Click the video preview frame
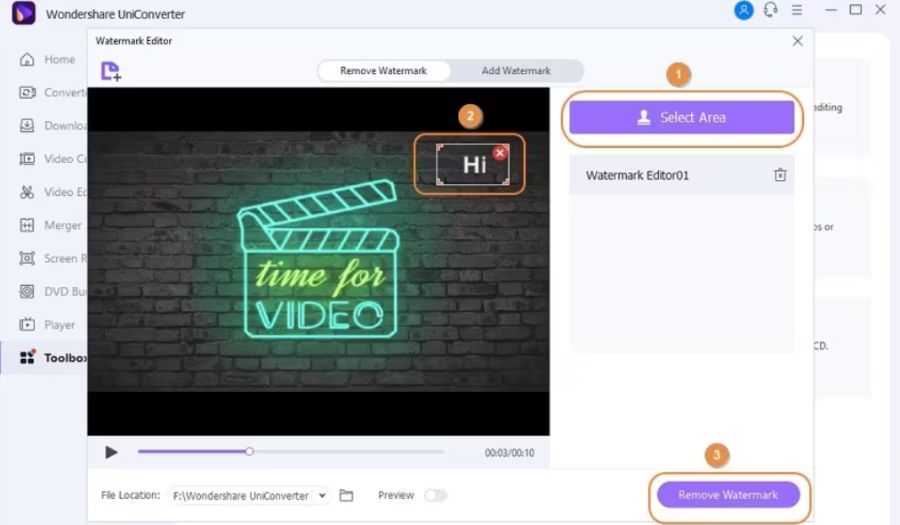Screen dimensions: 900x525 [x=319, y=262]
